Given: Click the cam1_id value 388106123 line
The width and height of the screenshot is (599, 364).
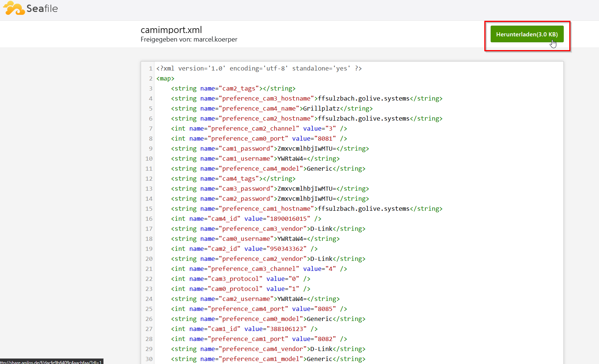Looking at the screenshot, I should coord(244,329).
